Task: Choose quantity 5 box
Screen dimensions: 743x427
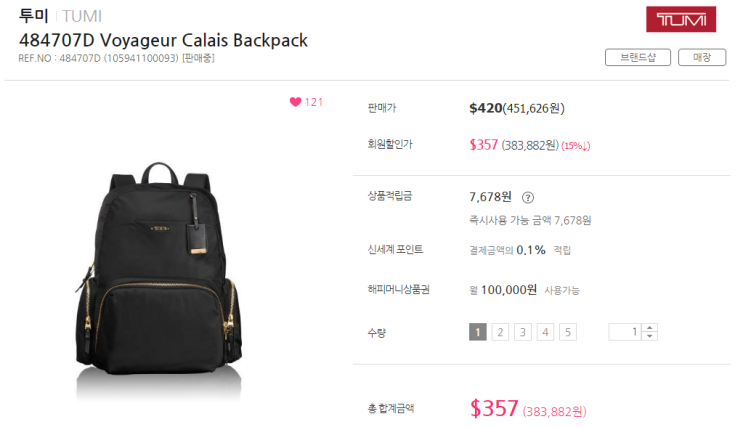Action: click(x=568, y=332)
